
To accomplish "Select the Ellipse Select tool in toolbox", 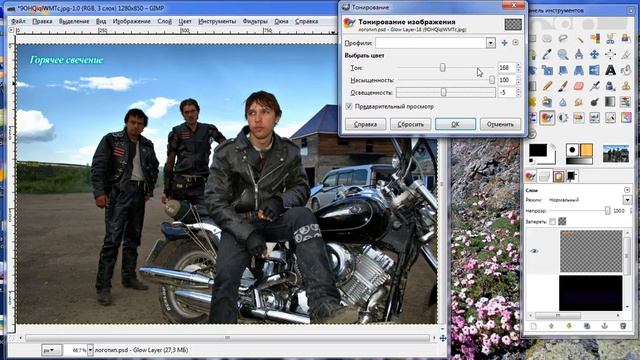I will [547, 38].
